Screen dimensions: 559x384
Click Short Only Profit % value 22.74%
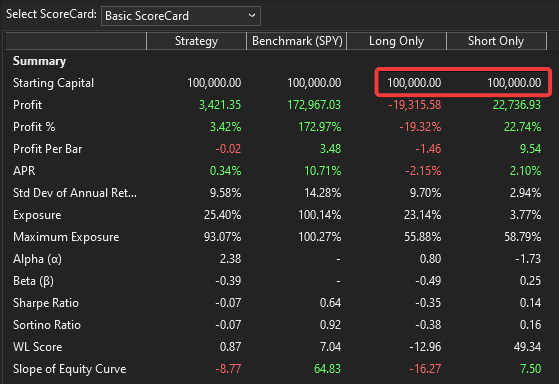coord(523,127)
